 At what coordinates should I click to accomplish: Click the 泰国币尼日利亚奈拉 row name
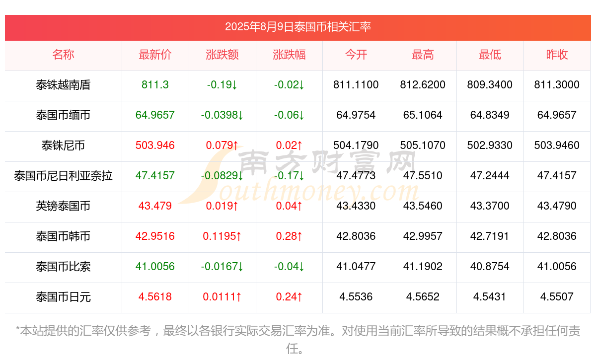[x=63, y=176]
